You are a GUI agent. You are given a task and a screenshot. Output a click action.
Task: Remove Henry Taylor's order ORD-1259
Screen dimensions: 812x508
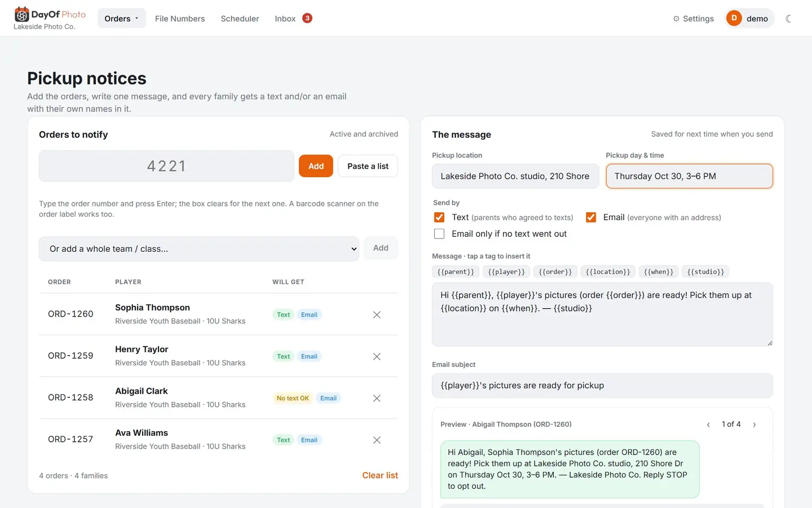pos(377,356)
